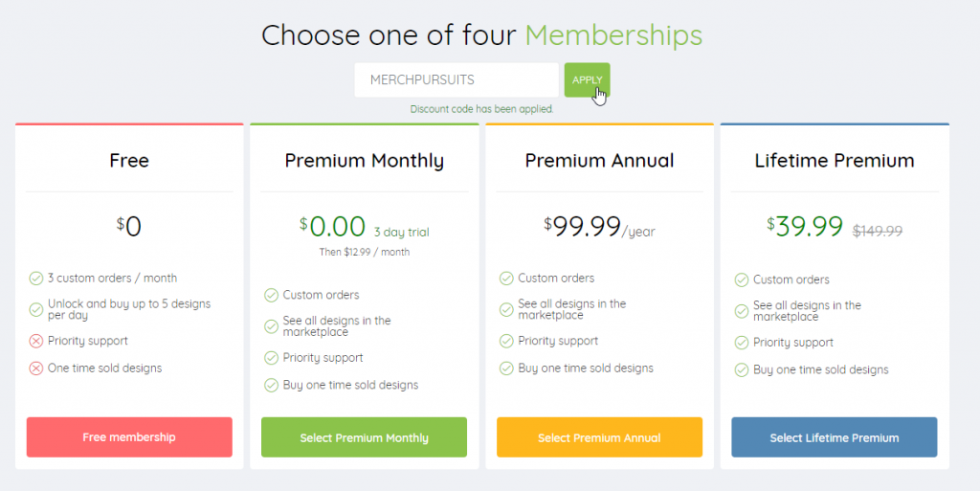The width and height of the screenshot is (980, 491).
Task: Click checkmark beside Priority support in Premium Annual
Action: [x=506, y=341]
